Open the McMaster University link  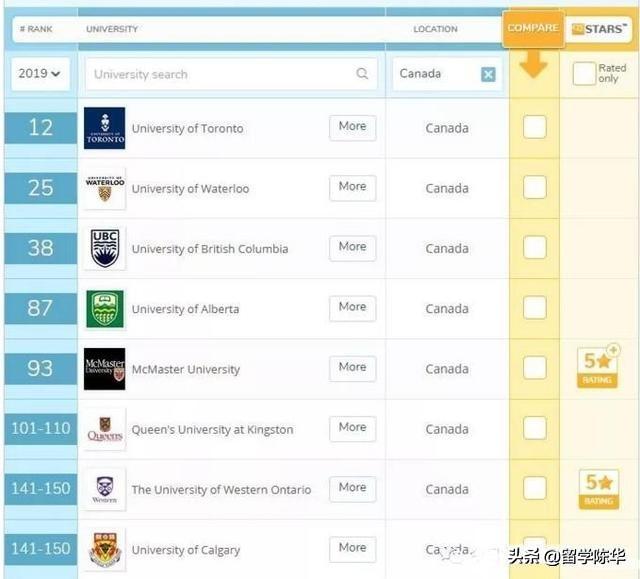click(x=186, y=369)
